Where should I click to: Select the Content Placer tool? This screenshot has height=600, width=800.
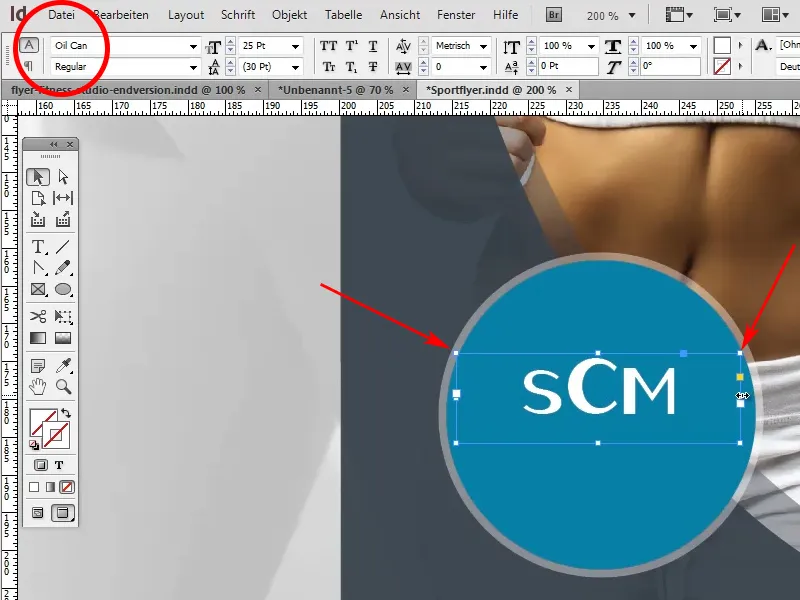pyautogui.click(x=63, y=219)
